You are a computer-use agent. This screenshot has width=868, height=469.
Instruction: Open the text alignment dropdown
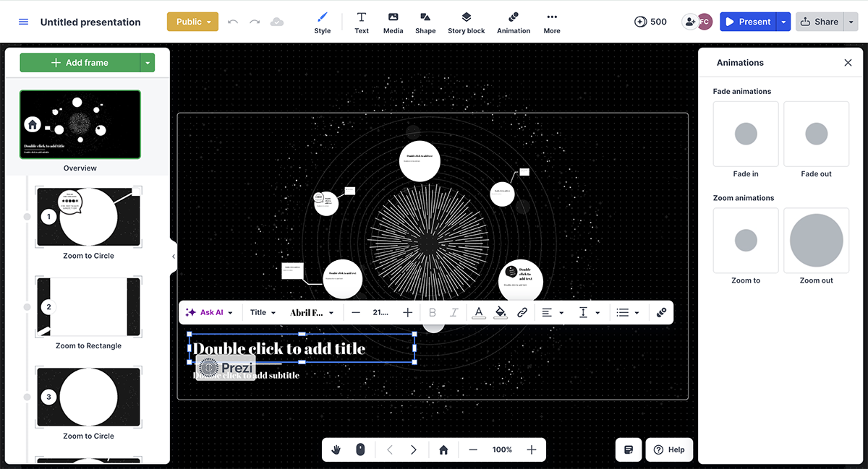[x=553, y=313]
